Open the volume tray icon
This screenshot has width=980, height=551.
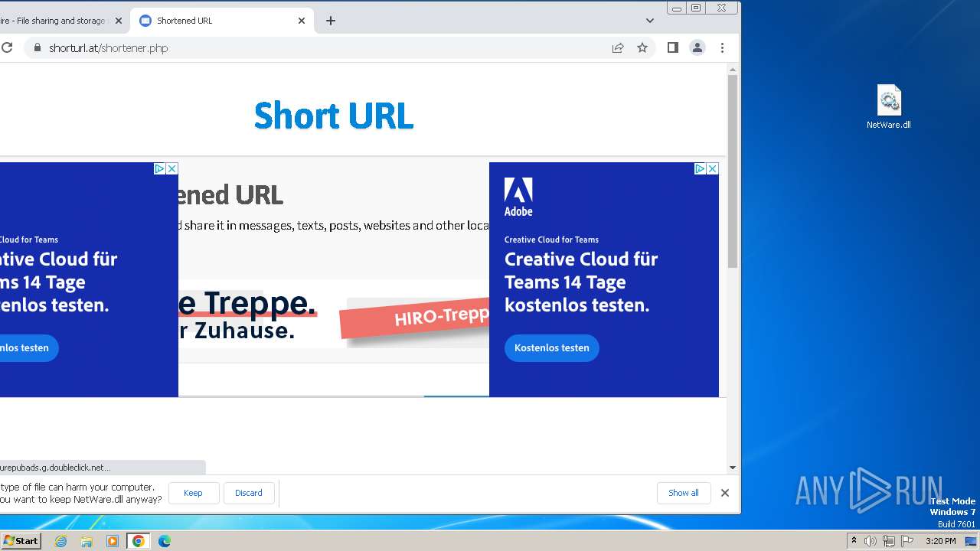pos(871,541)
